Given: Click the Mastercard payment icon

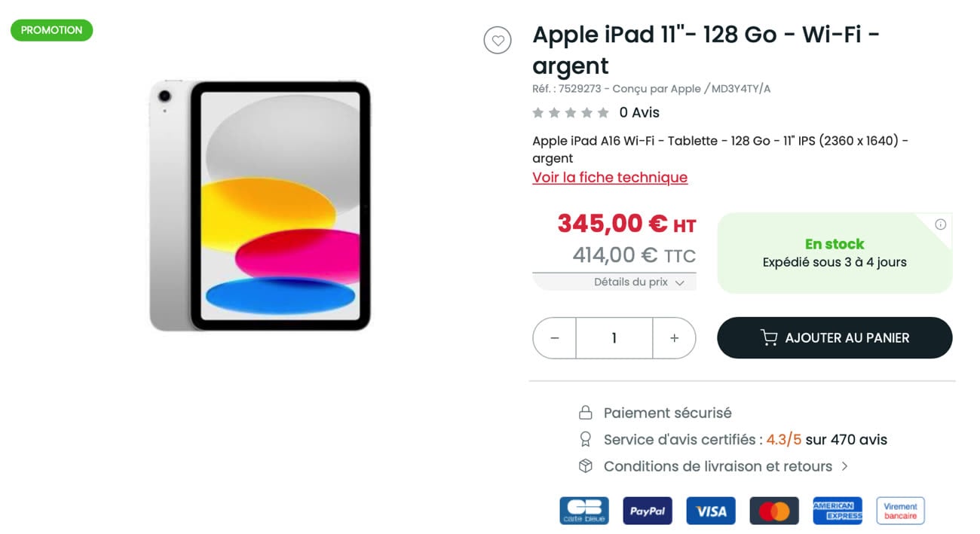Looking at the screenshot, I should click(x=773, y=511).
